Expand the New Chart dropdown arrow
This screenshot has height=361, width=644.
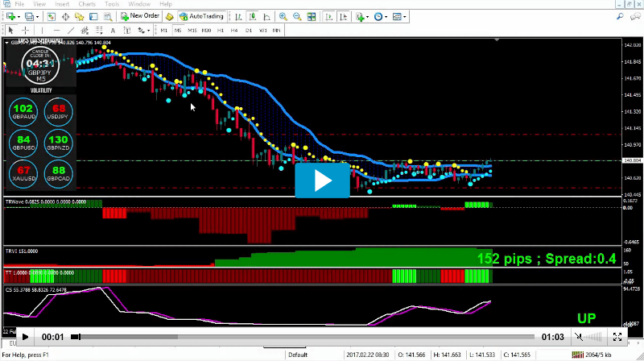[x=19, y=17]
